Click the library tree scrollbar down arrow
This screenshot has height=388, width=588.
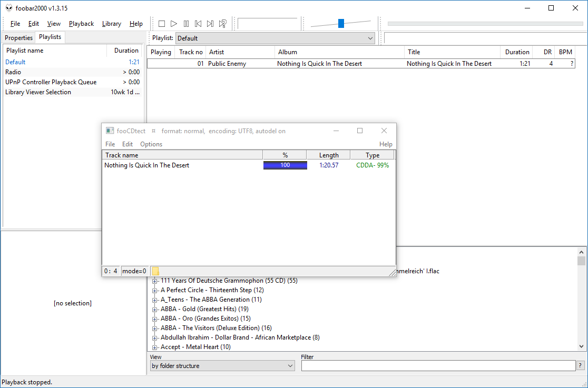click(581, 346)
